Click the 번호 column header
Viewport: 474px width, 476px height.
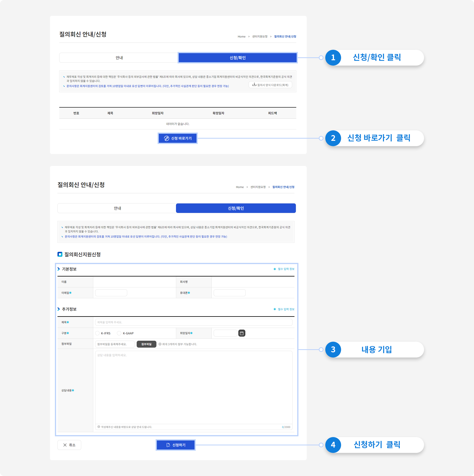point(76,113)
